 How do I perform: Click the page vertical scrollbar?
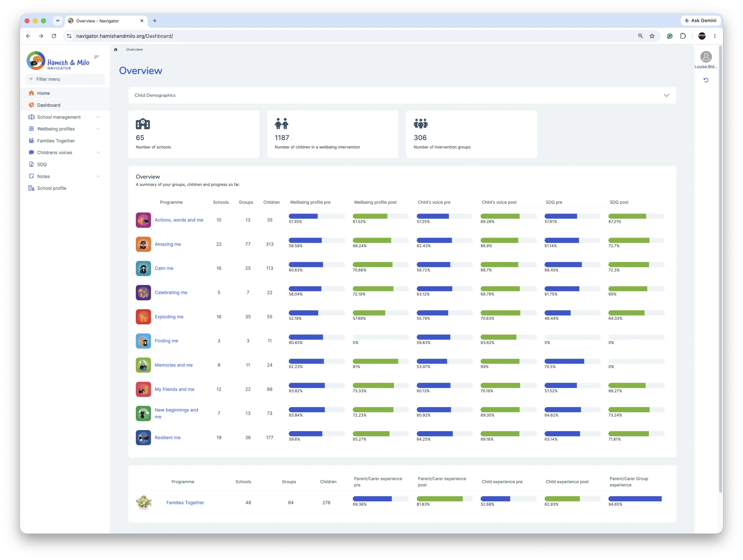pyautogui.click(x=720, y=269)
